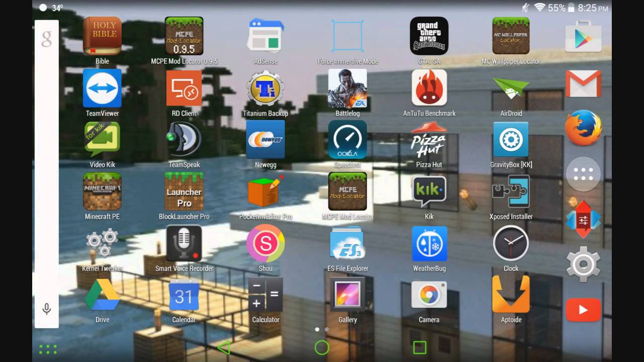Tap the 8:25 PM clock in status bar
Screen dimensions: 644x362
click(x=593, y=8)
